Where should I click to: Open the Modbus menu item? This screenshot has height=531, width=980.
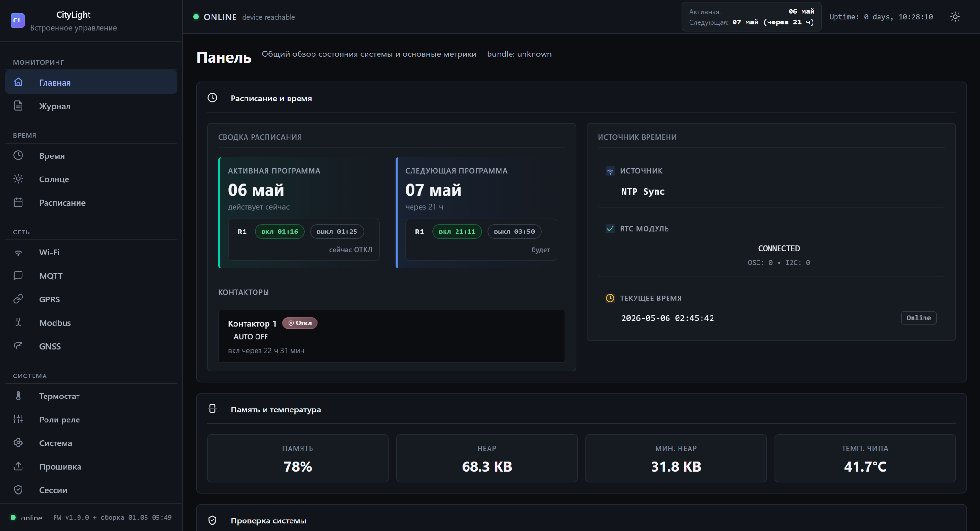91,323
